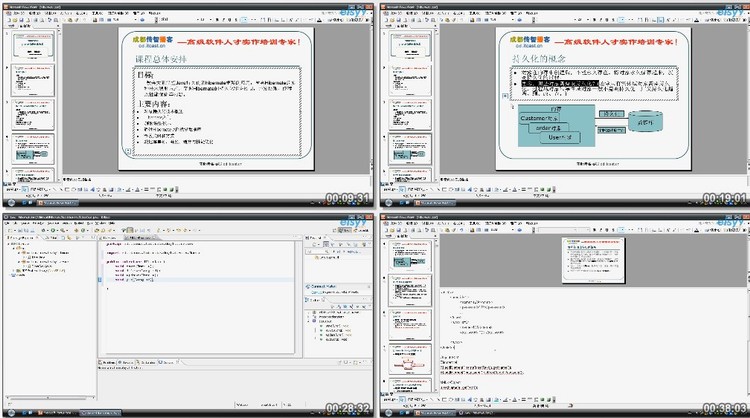Click highlighted black text selection in 00:19:01 slide

coord(560,83)
